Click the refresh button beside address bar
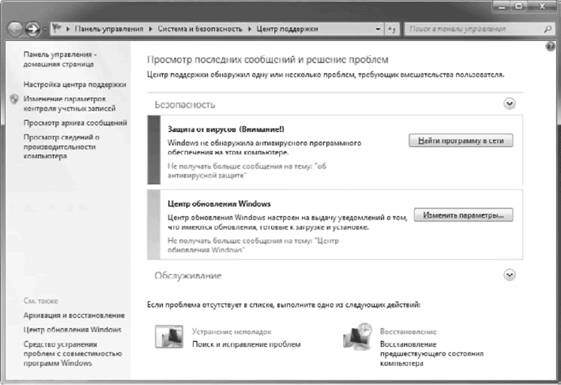This screenshot has width=561, height=385. click(x=392, y=29)
